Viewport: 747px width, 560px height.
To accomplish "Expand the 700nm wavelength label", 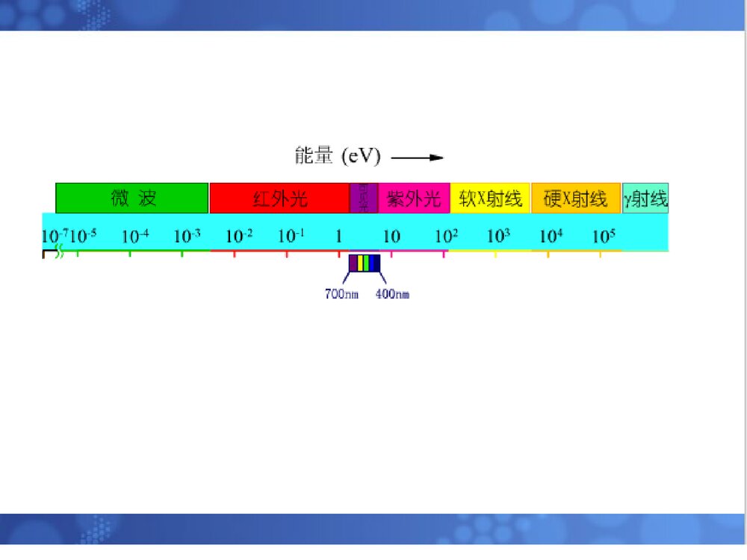I will pyautogui.click(x=341, y=294).
